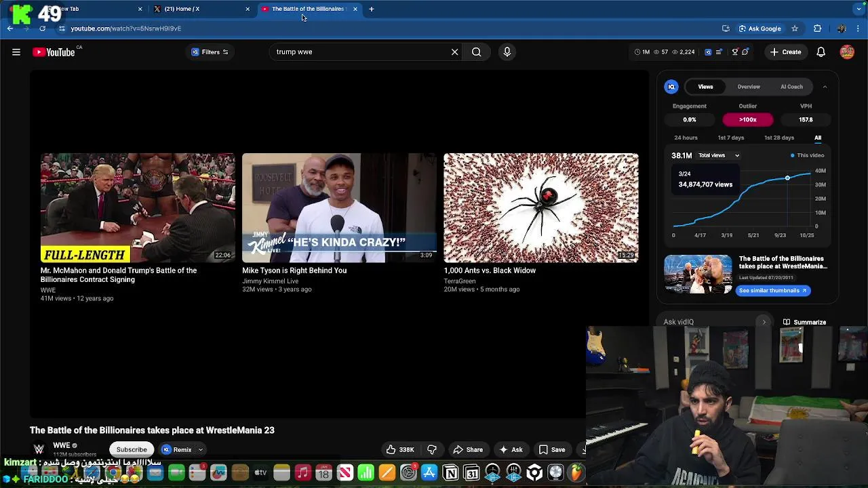The image size is (868, 488).
Task: Click See similar thumbnails link
Action: (x=773, y=290)
